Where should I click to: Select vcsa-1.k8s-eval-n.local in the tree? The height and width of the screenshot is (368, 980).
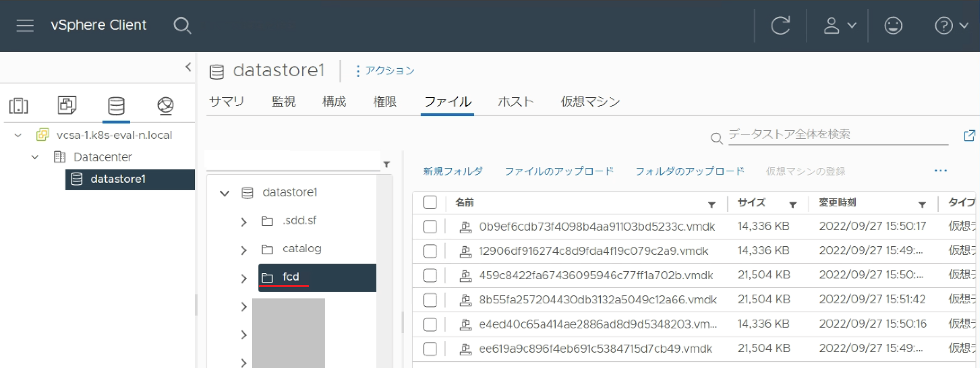(114, 135)
